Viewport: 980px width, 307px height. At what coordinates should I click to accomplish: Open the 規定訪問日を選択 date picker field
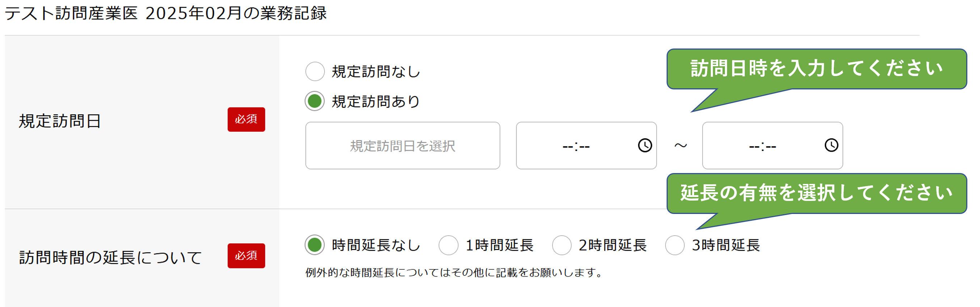point(402,146)
